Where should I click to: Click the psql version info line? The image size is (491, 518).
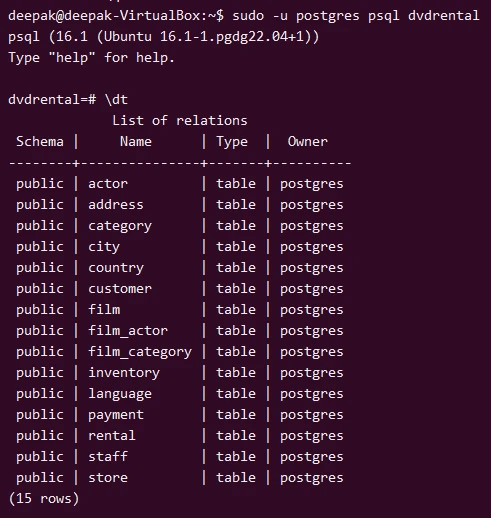point(163,36)
